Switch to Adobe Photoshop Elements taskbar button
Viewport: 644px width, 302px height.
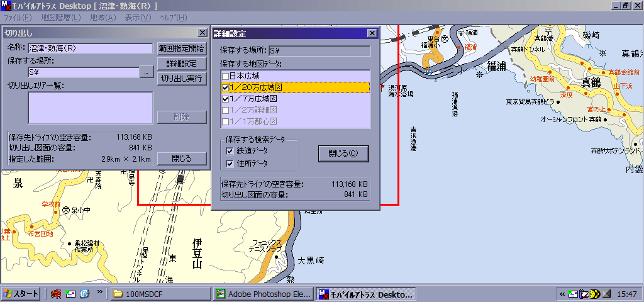point(264,294)
